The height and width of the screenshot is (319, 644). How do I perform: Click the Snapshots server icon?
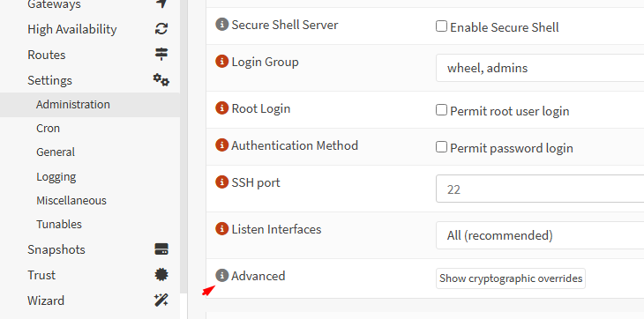coord(161,249)
